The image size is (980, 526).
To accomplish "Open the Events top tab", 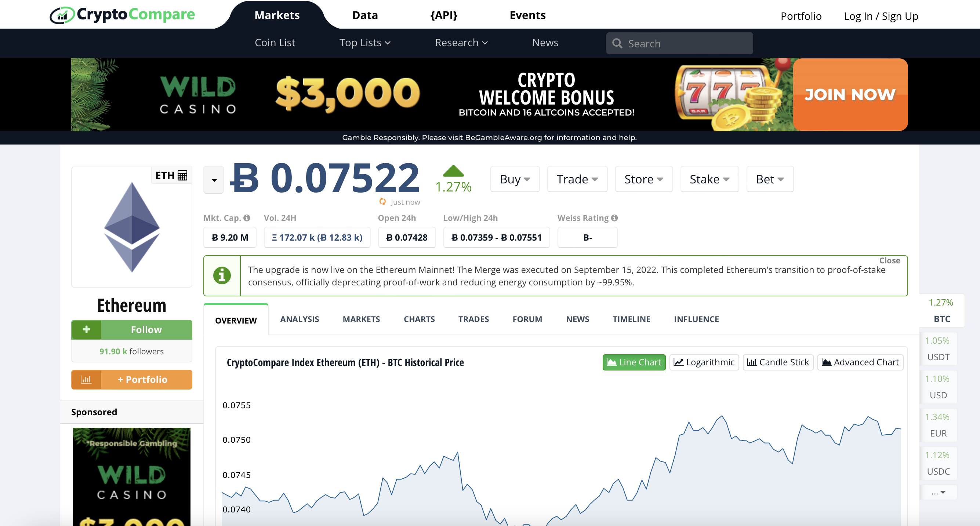I will [x=527, y=15].
